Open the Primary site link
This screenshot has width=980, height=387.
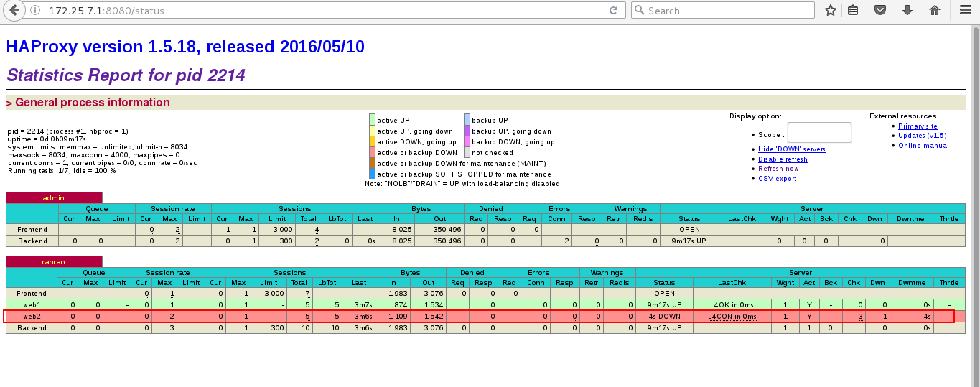click(918, 126)
